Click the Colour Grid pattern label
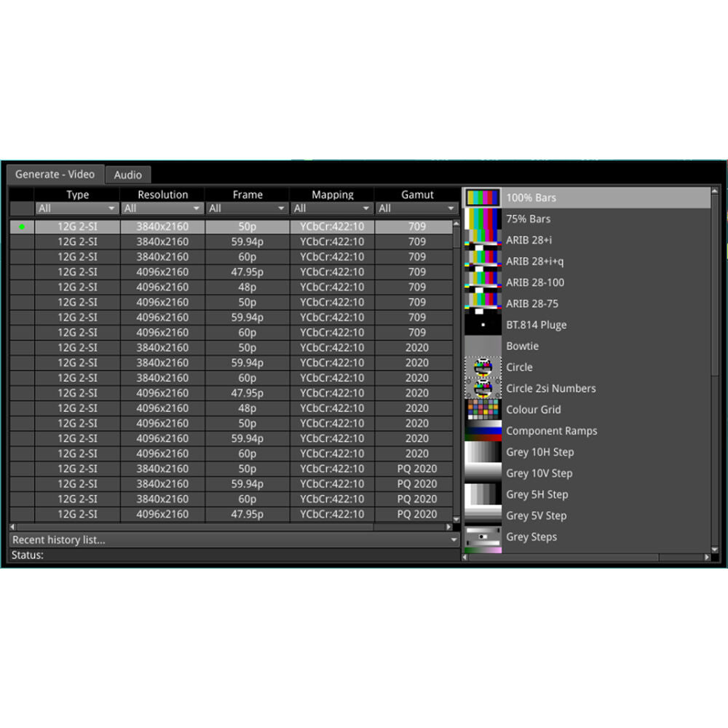The height and width of the screenshot is (728, 728). point(534,410)
